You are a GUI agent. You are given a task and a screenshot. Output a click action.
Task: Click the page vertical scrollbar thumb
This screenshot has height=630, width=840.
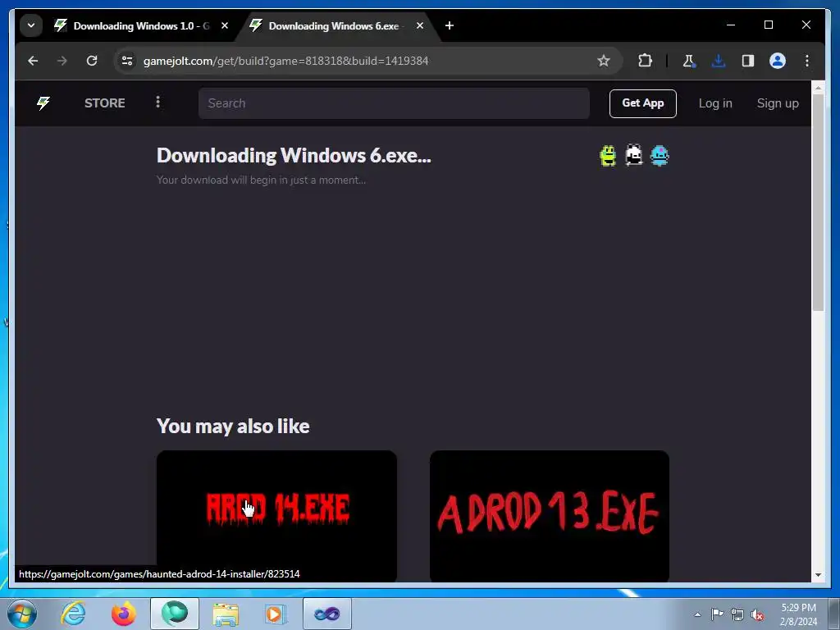click(818, 202)
